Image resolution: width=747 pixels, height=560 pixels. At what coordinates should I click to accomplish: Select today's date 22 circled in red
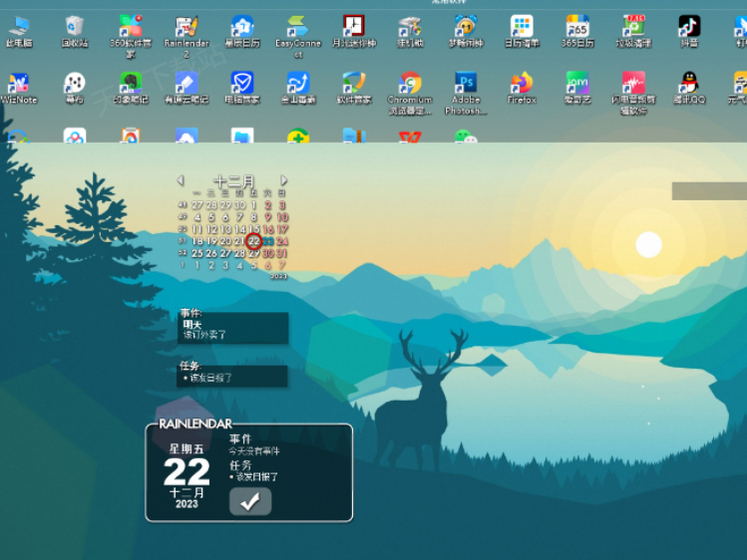click(254, 241)
